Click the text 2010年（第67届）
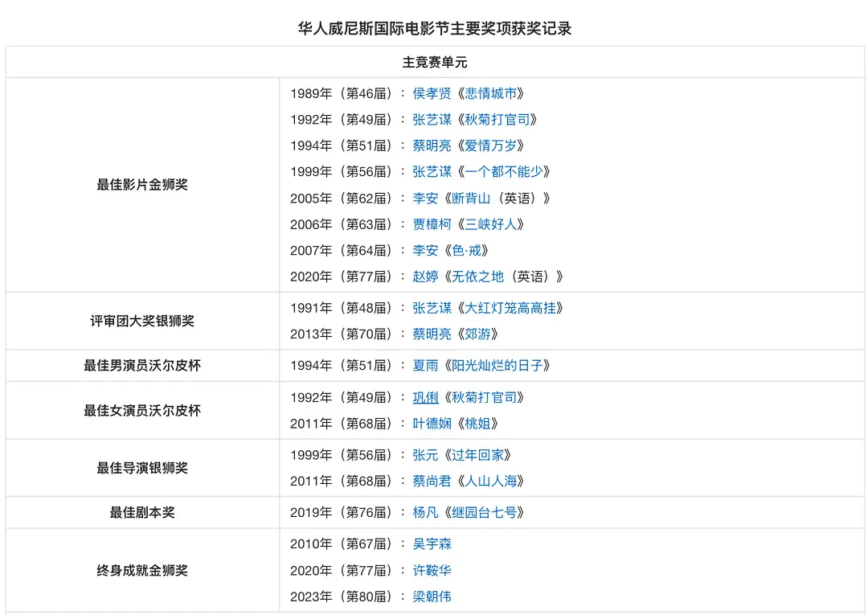This screenshot has width=868, height=615. point(342,544)
